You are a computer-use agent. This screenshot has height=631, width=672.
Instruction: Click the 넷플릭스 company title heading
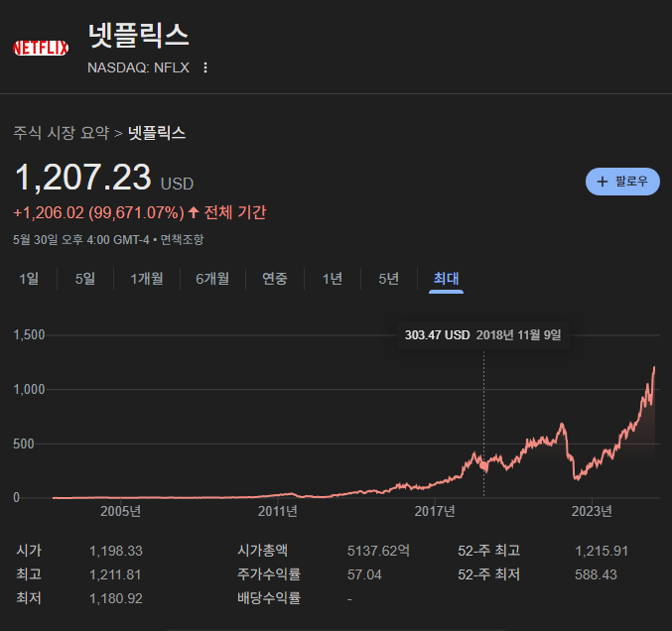pyautogui.click(x=138, y=36)
